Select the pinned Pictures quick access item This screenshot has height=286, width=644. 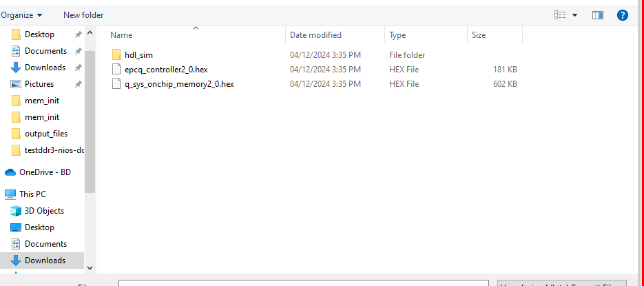(39, 84)
